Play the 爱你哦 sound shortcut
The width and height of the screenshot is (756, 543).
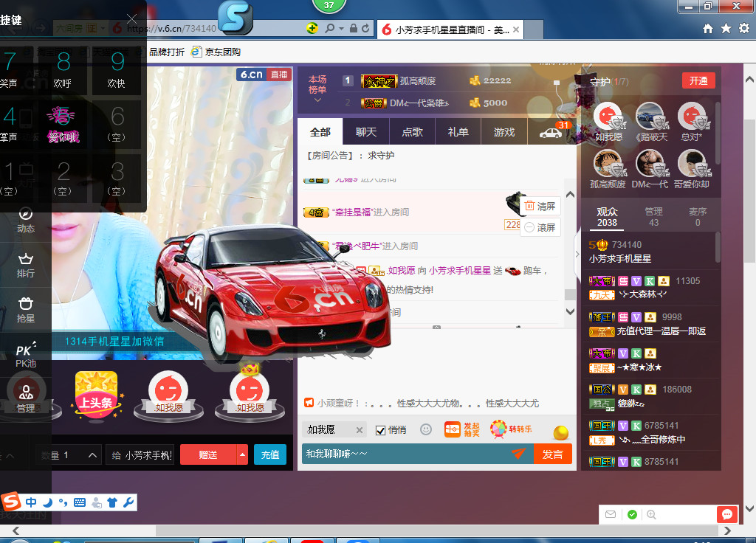[x=63, y=124]
